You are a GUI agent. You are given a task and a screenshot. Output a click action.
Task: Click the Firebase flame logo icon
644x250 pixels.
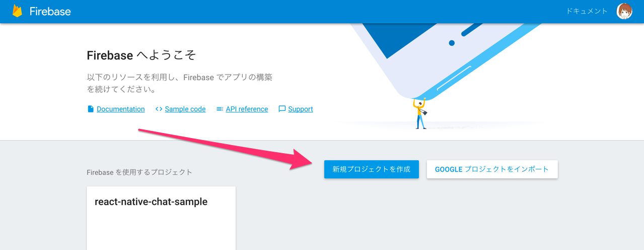17,11
